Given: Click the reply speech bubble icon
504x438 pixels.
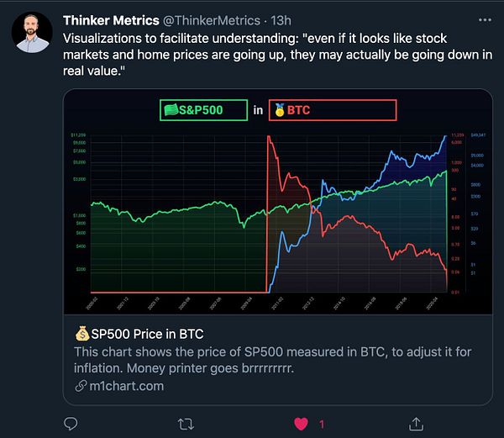Looking at the screenshot, I should (x=70, y=421).
